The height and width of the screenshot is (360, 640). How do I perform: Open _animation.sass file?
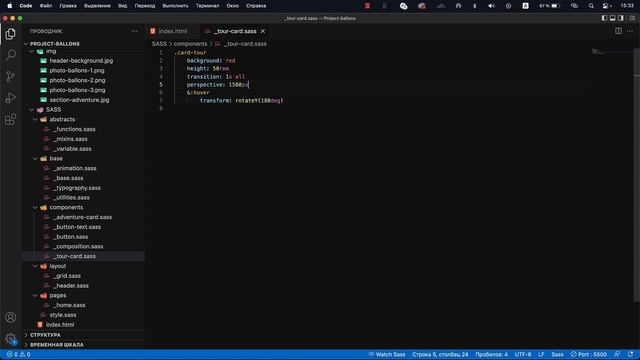click(x=75, y=168)
